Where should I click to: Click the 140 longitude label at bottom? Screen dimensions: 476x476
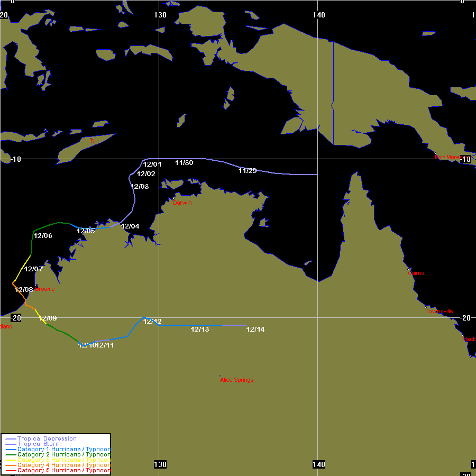click(319, 464)
